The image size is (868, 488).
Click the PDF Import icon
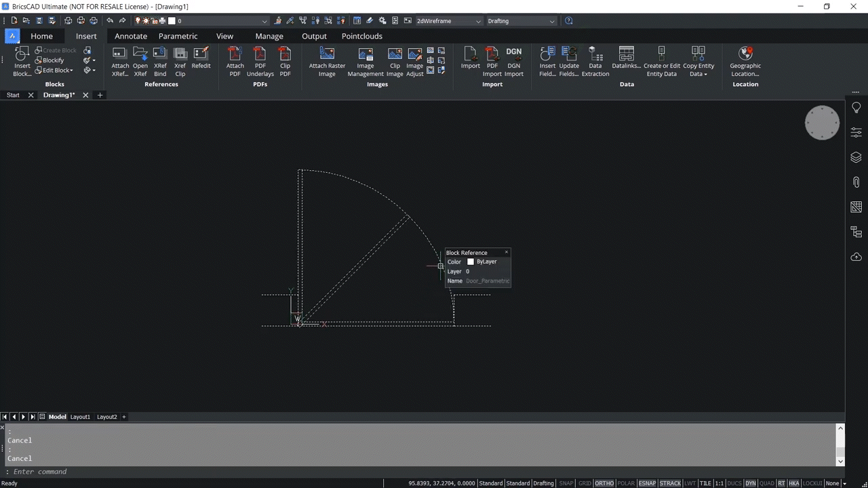tap(492, 62)
